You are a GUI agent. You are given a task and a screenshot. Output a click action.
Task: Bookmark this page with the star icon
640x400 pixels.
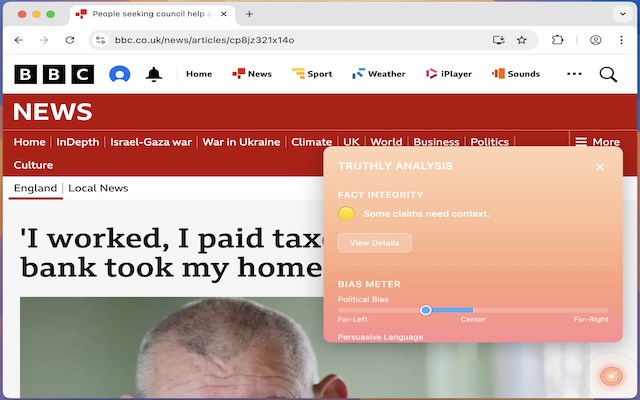[522, 40]
